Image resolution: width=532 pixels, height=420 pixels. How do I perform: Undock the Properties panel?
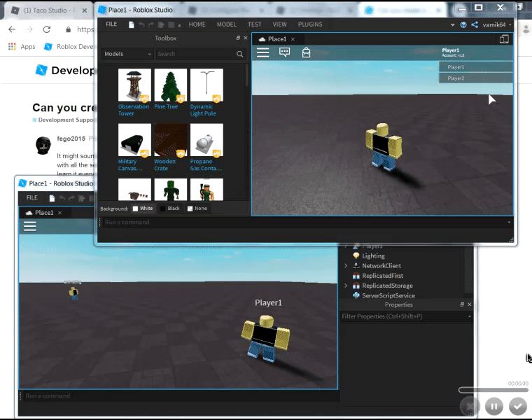click(x=462, y=304)
